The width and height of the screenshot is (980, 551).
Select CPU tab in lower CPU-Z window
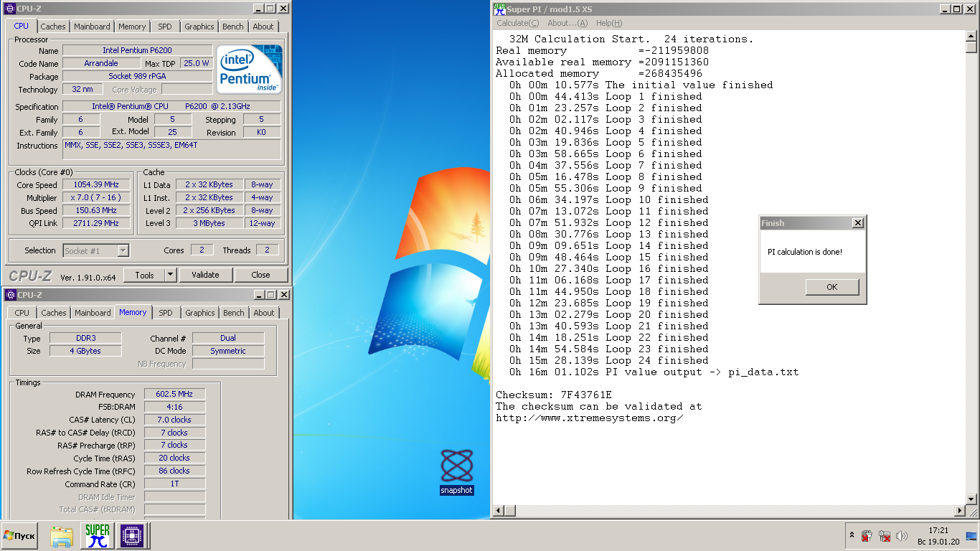22,313
